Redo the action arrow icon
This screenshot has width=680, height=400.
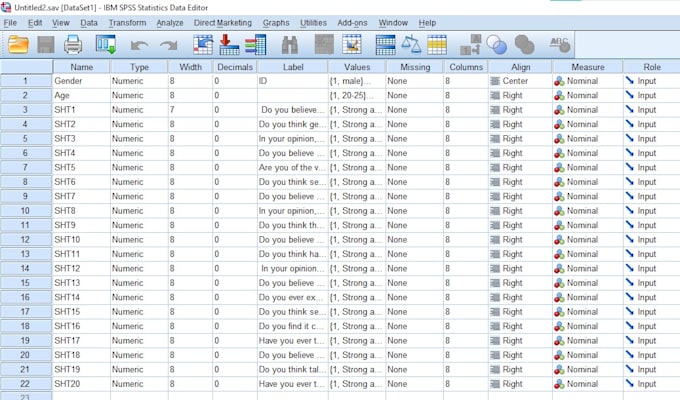(x=169, y=45)
